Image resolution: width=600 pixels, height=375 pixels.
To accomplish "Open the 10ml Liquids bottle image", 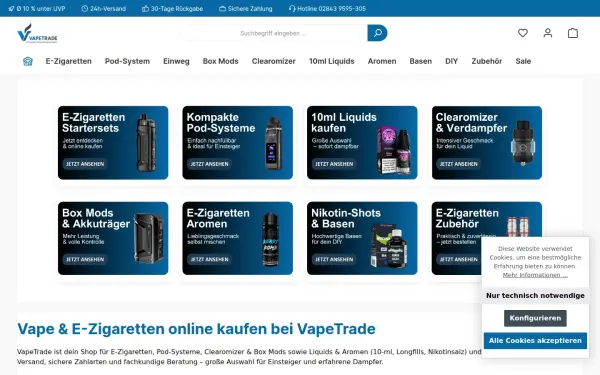I will point(394,150).
